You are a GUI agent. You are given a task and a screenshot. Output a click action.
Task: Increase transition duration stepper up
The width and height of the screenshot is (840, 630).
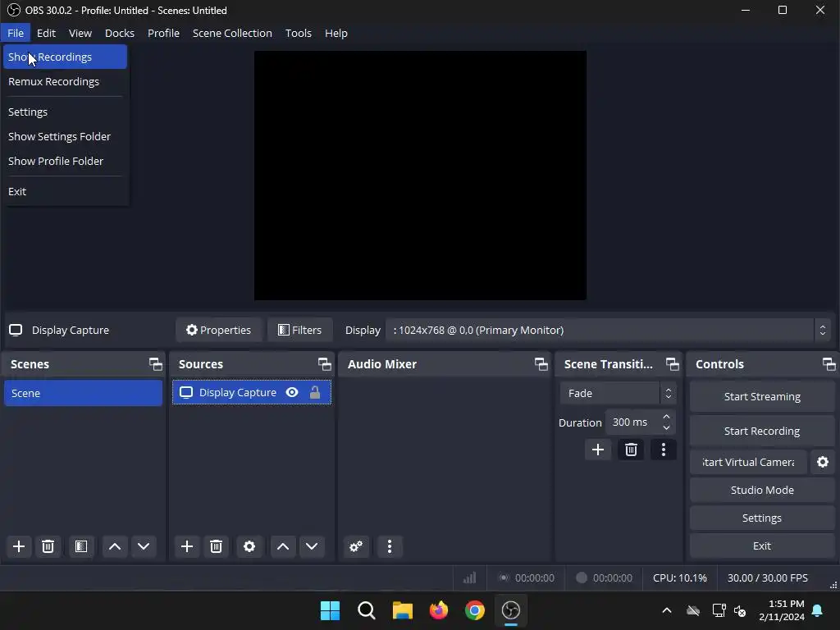point(666,417)
